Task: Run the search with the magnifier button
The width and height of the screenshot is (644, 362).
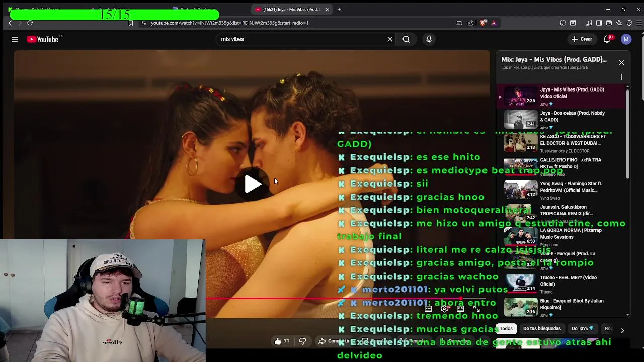Action: point(406,39)
